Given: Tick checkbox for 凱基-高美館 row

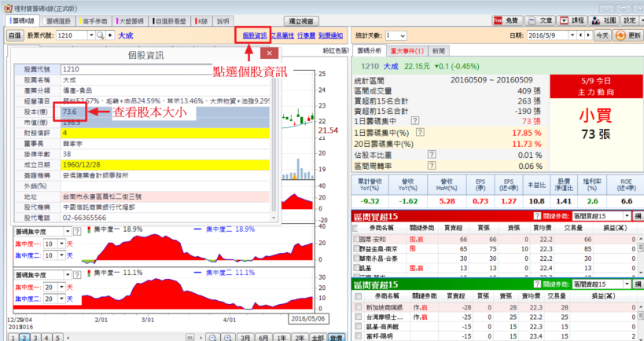Looking at the screenshot, I should pyautogui.click(x=358, y=327).
